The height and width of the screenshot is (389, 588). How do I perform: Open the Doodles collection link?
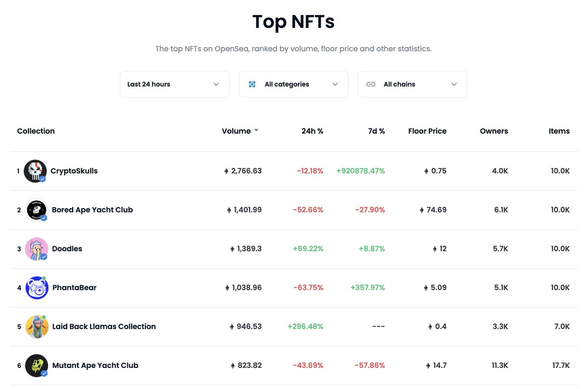pyautogui.click(x=67, y=249)
